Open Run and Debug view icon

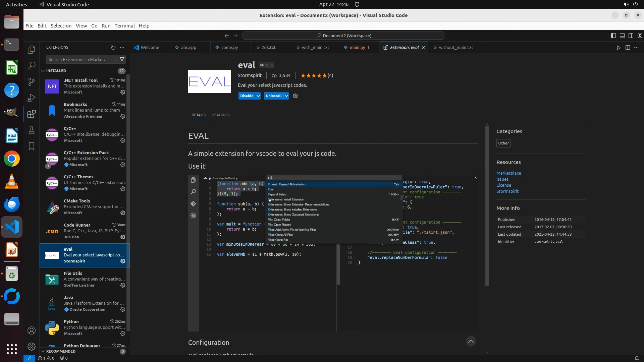[x=32, y=98]
